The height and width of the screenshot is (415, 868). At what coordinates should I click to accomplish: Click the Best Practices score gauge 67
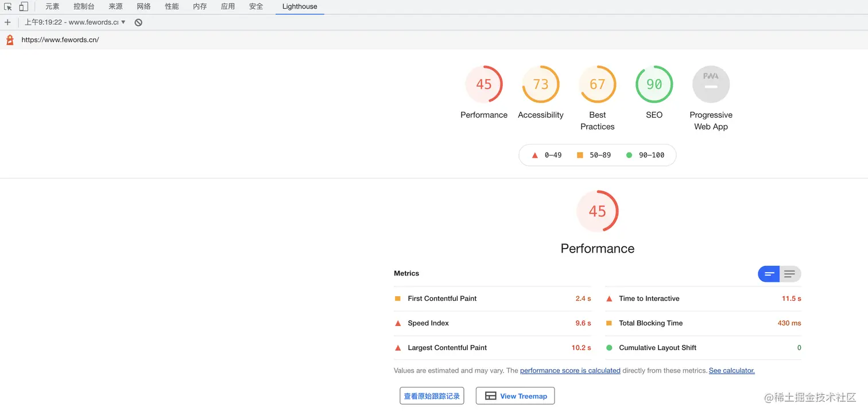[598, 84]
